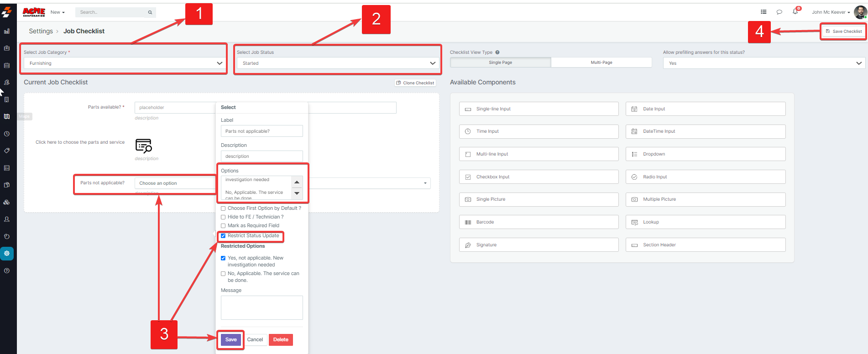Open the list view icon in top bar
The width and height of the screenshot is (868, 354).
click(763, 12)
